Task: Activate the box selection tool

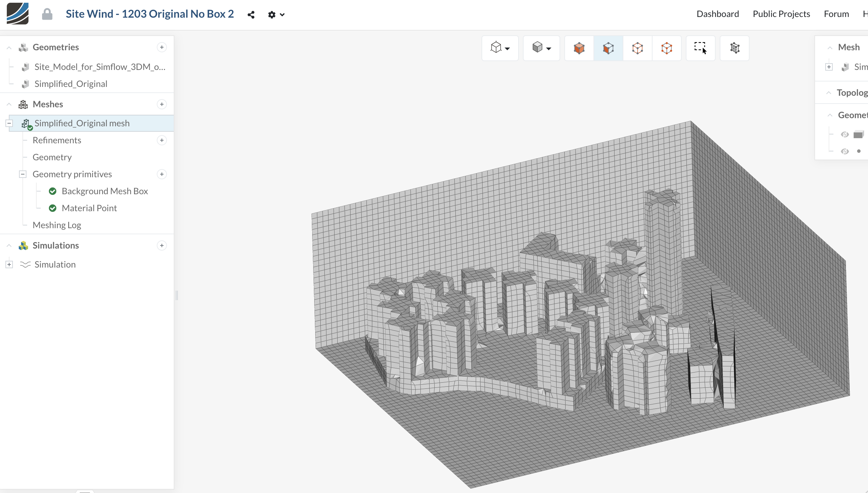Action: pos(700,48)
